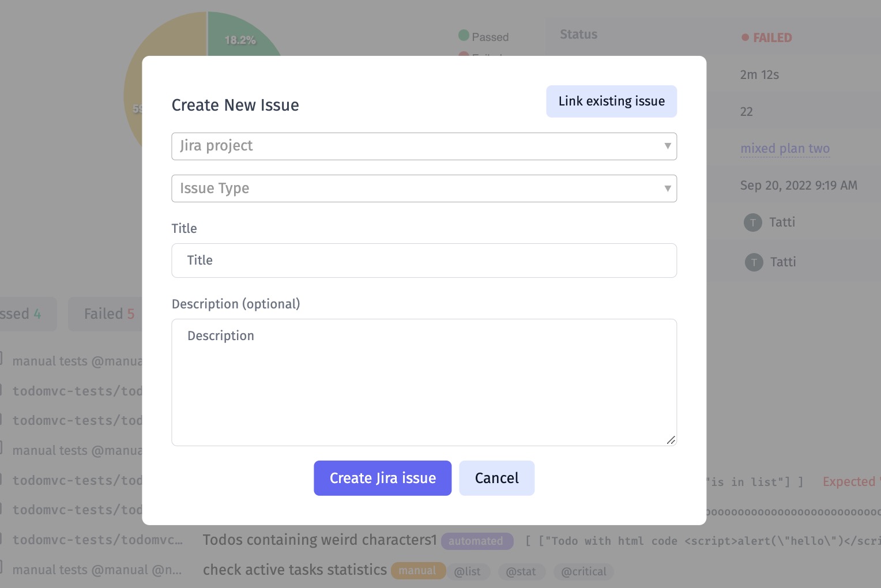
Task: Click check active tasks statistics test
Action: (x=295, y=570)
